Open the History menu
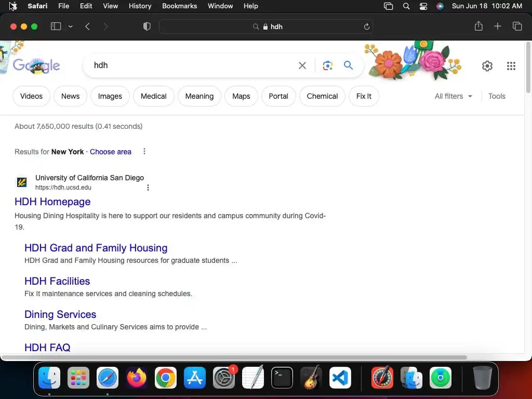The height and width of the screenshot is (399, 532). point(140,6)
